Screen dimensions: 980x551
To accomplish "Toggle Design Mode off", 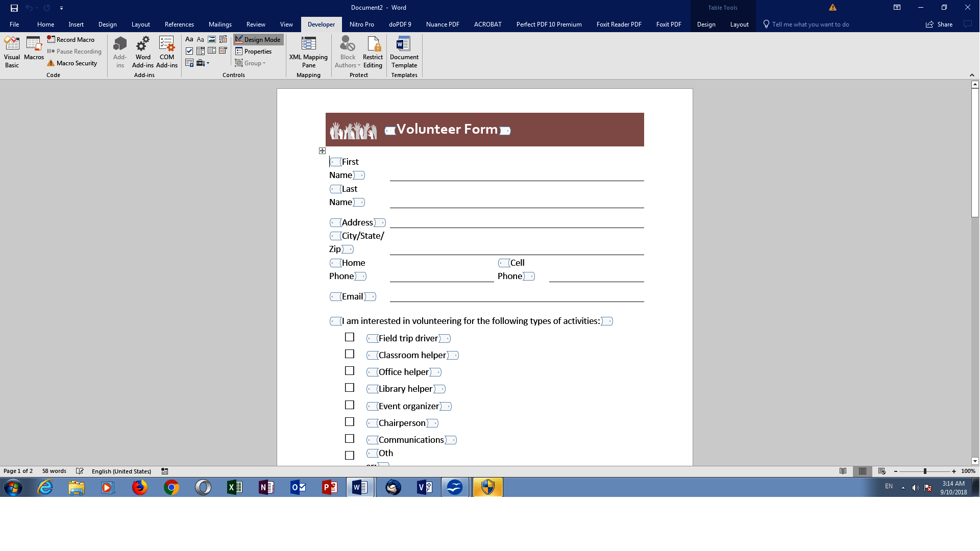I will 258,39.
